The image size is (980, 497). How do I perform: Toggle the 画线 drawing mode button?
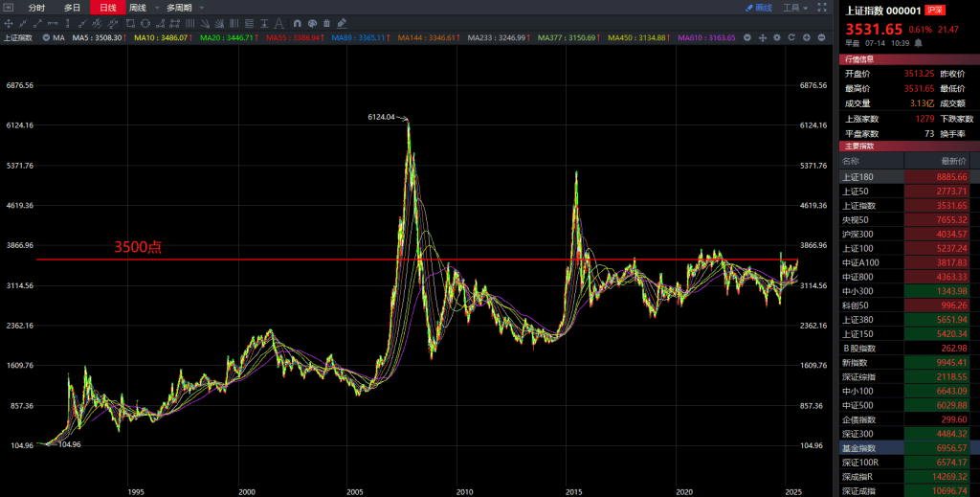tap(759, 8)
